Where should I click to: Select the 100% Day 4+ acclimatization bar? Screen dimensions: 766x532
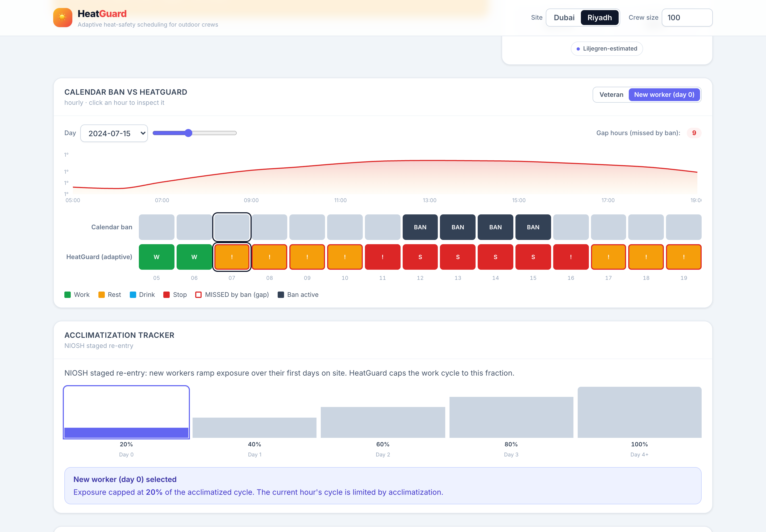coord(639,412)
